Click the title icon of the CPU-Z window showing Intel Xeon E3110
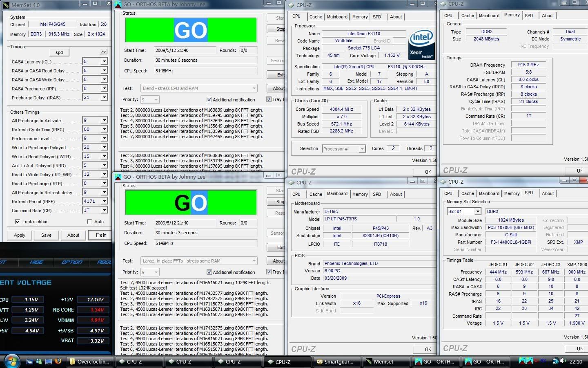 [291, 5]
